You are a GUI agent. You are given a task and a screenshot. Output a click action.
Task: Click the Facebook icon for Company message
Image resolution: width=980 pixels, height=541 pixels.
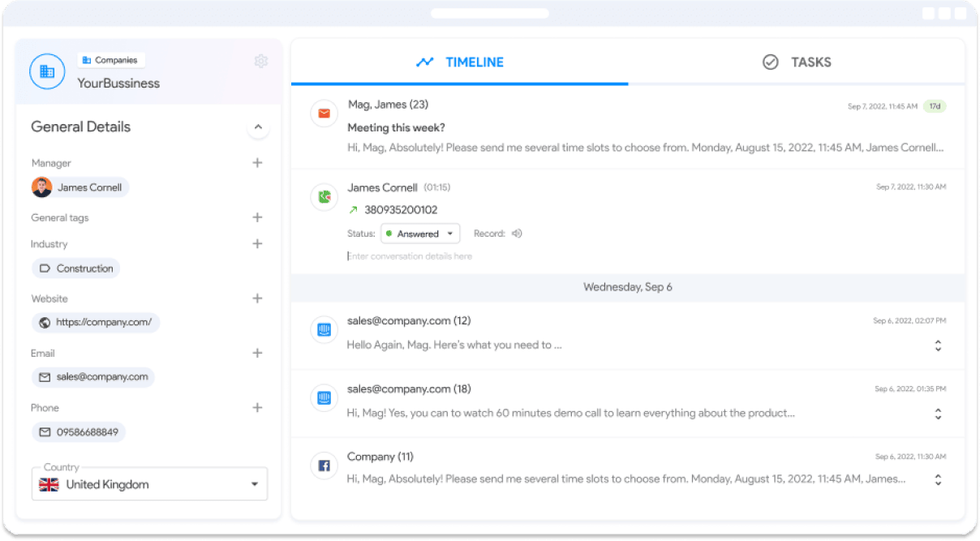pos(324,466)
